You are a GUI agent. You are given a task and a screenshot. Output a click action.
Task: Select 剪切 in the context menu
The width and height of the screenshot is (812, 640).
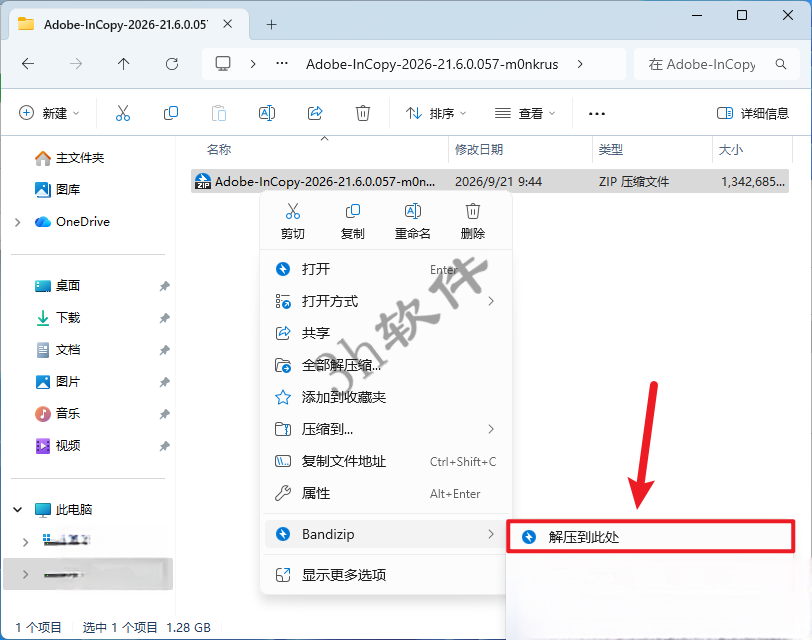pos(293,221)
